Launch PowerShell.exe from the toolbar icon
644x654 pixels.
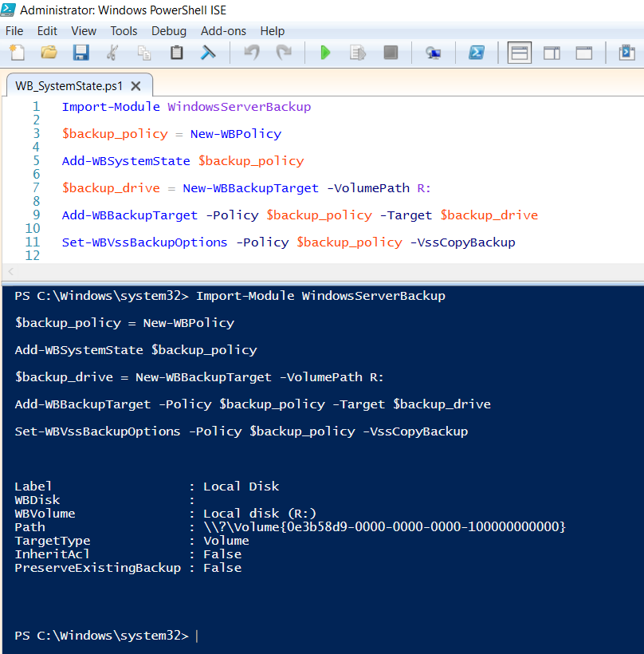476,53
